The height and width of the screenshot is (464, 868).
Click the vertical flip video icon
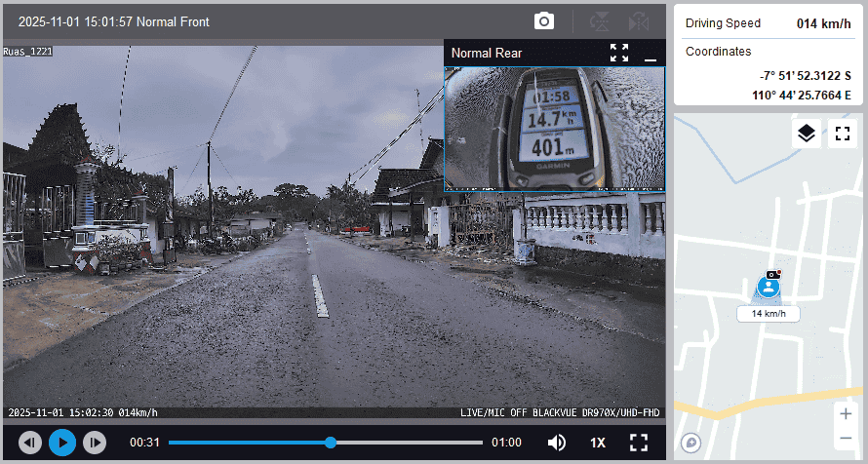601,21
